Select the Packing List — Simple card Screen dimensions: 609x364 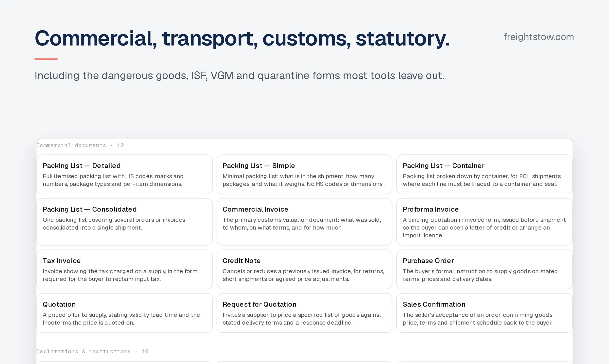pyautogui.click(x=304, y=174)
